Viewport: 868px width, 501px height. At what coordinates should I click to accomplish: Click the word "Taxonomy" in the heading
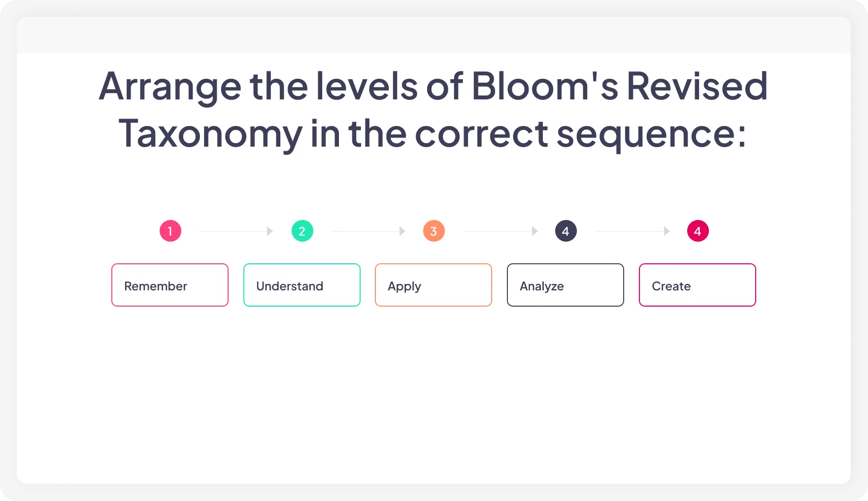point(210,134)
